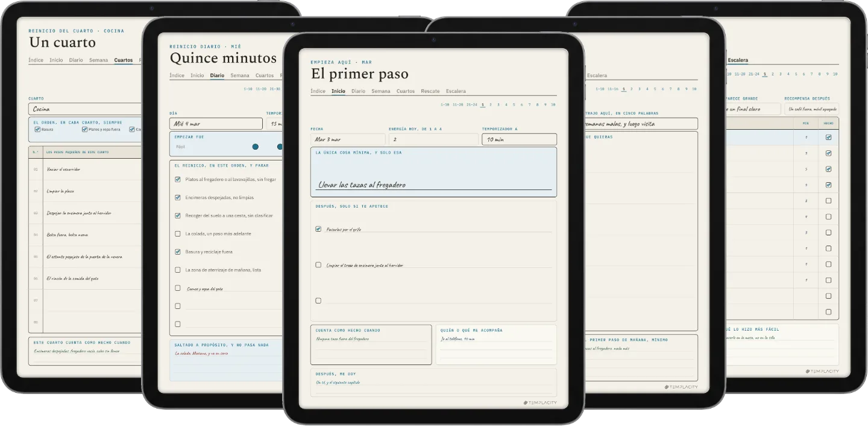868x426 pixels.
Task: Uncheck 'Basura y reciclaje fuera'
Action: [177, 252]
